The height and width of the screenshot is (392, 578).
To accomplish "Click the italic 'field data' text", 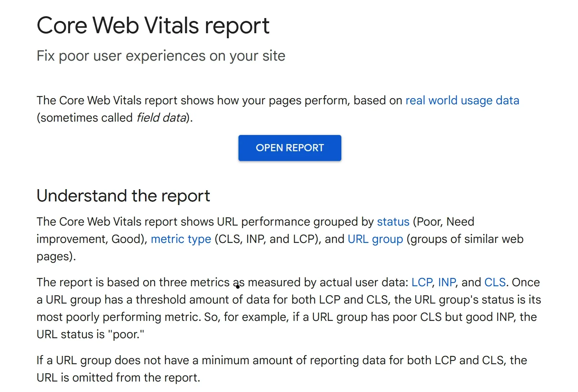I will coord(161,118).
